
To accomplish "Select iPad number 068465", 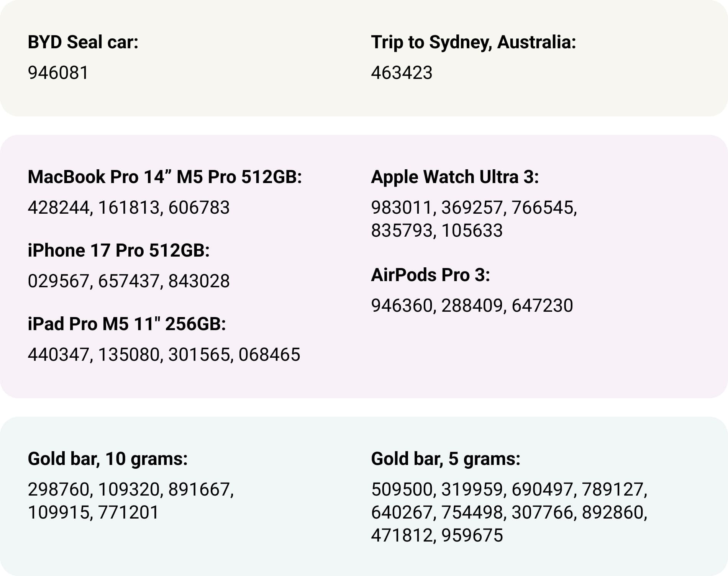I will tap(269, 355).
